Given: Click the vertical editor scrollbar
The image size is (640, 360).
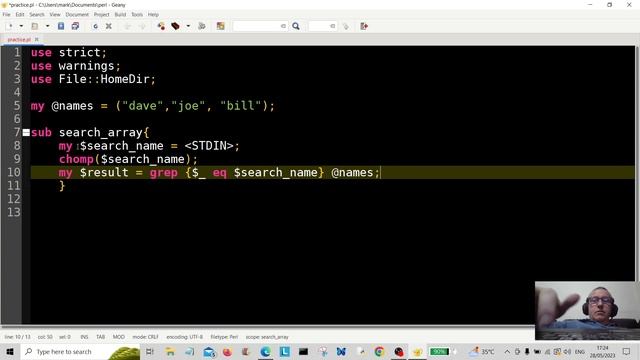Looking at the screenshot, I should click(x=637, y=163).
